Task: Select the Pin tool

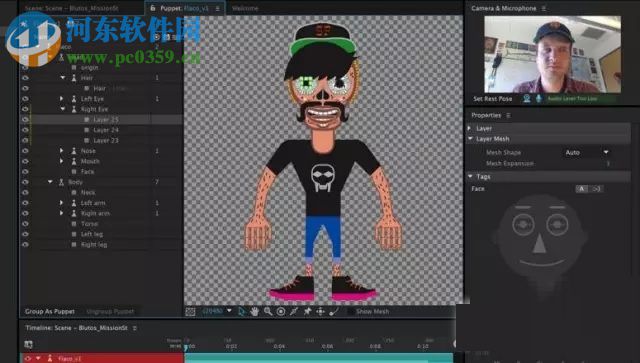Action: (x=307, y=312)
